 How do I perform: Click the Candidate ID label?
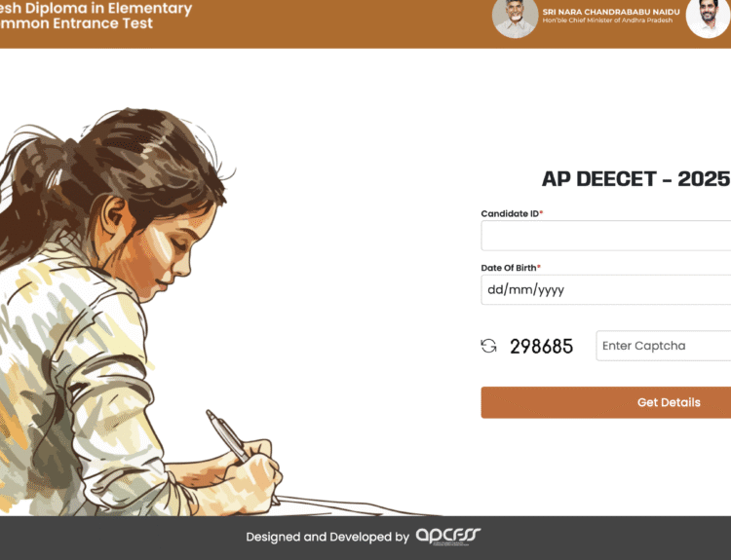point(512,213)
